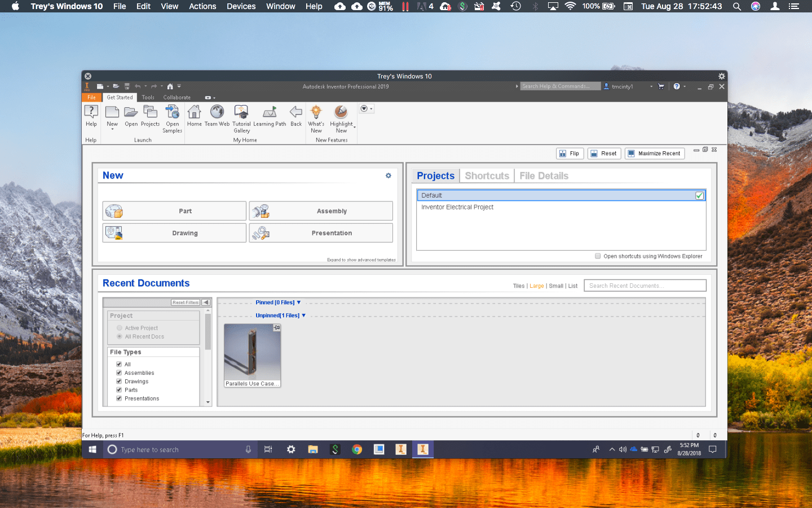Screen dimensions: 812x508
Task: Click the Maximize Recent button
Action: coord(655,154)
